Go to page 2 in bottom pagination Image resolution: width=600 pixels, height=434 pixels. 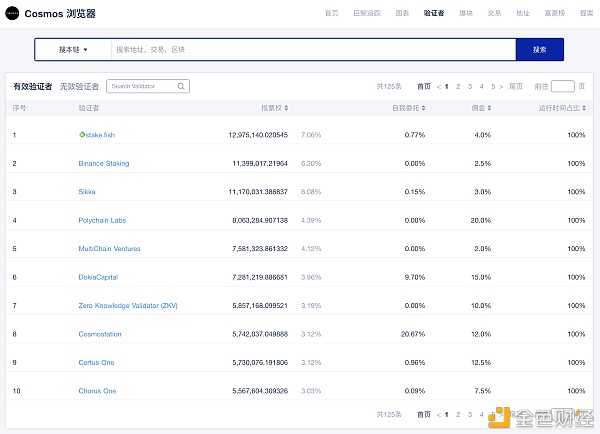pos(458,415)
